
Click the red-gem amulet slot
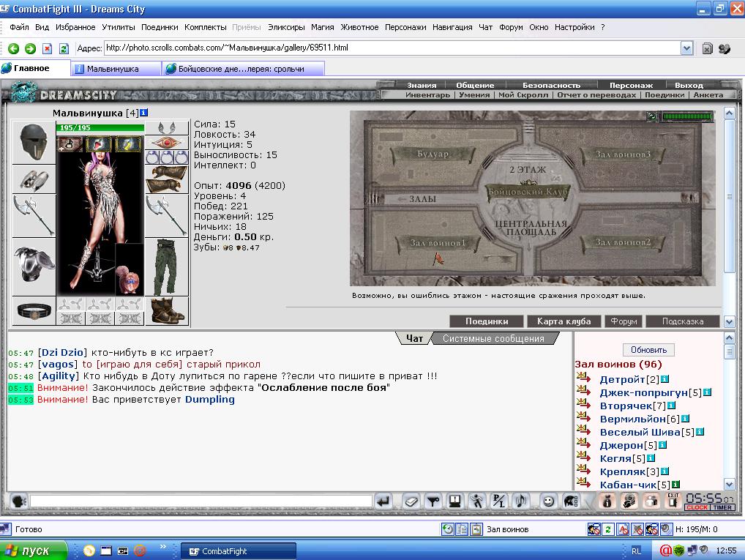tap(167, 143)
